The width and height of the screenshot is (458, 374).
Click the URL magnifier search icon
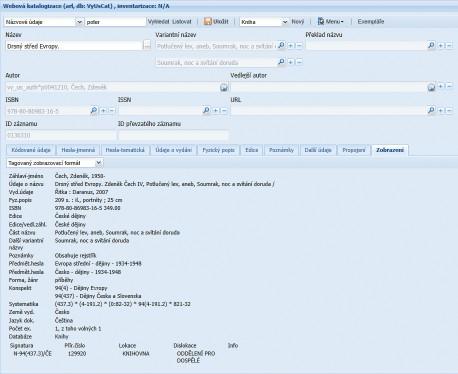coord(431,110)
